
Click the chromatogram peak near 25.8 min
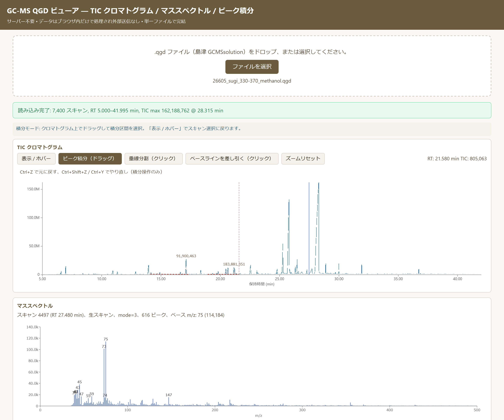[x=289, y=236]
